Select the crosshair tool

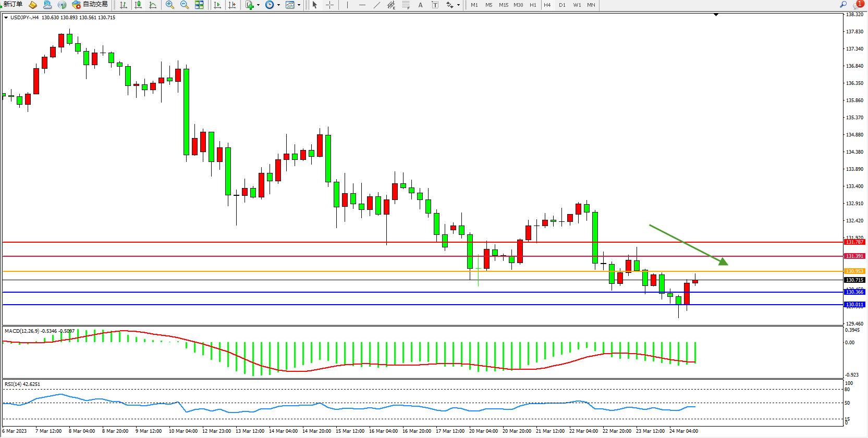pyautogui.click(x=329, y=5)
